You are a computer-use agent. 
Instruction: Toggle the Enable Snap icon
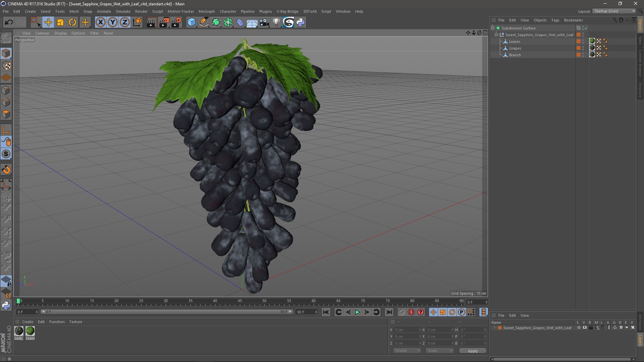(6, 154)
